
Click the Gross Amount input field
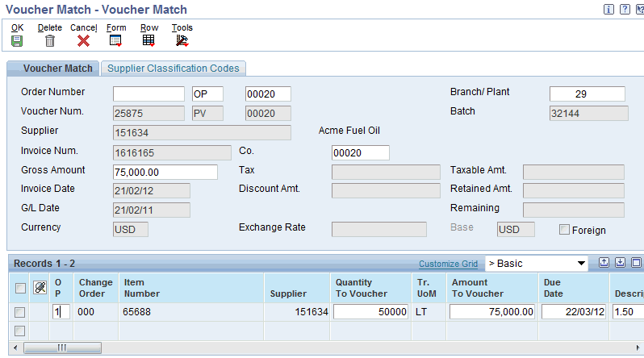[x=165, y=172]
